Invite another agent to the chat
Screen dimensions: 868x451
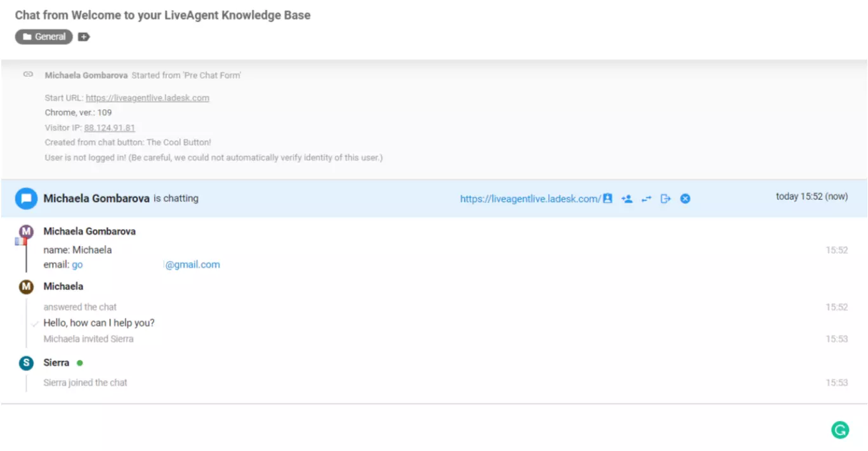pyautogui.click(x=627, y=199)
